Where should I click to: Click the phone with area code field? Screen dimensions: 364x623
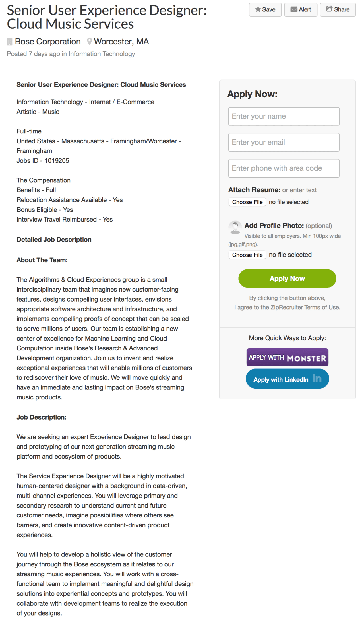[284, 168]
